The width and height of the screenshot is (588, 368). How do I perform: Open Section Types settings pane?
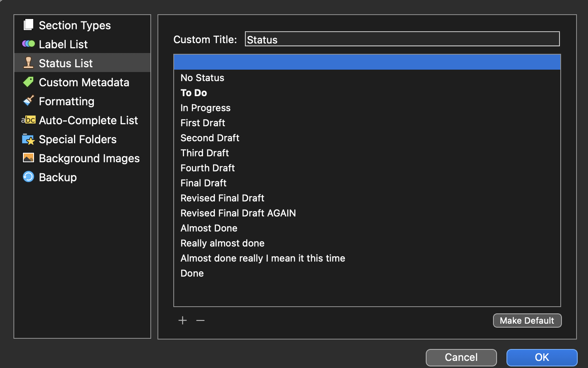(82, 25)
